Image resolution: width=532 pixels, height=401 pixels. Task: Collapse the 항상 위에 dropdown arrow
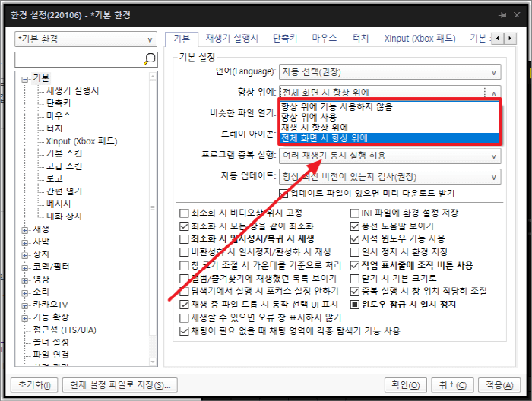point(494,93)
